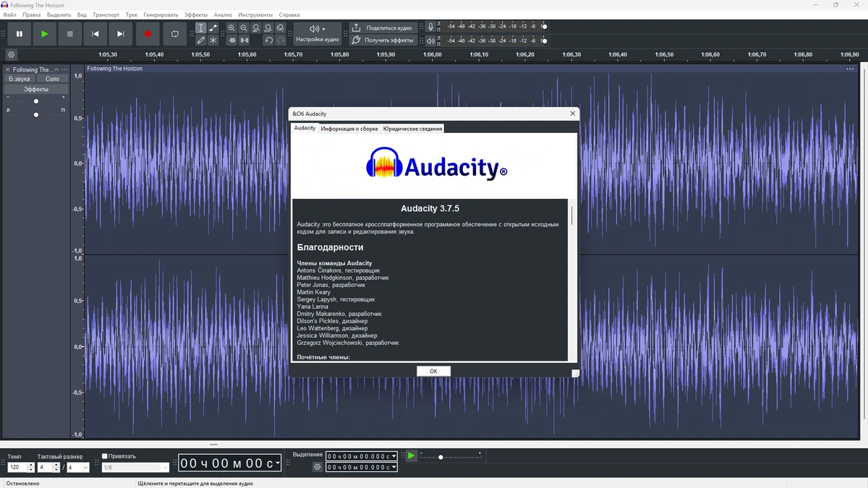Select the Envelope tool
Screen dimensions: 868x488
point(213,28)
